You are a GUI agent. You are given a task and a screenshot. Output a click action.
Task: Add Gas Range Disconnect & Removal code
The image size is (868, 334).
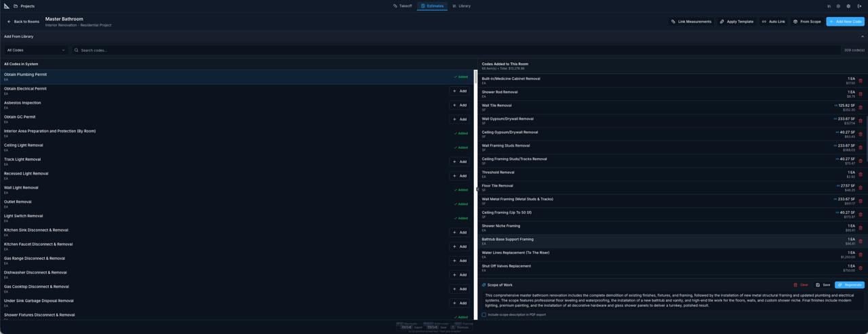pos(460,261)
